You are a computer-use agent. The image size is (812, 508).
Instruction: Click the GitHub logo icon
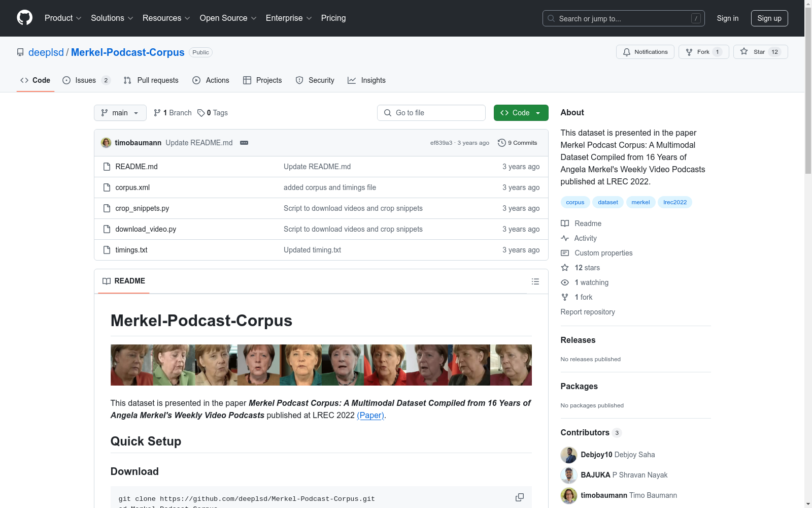[24, 18]
